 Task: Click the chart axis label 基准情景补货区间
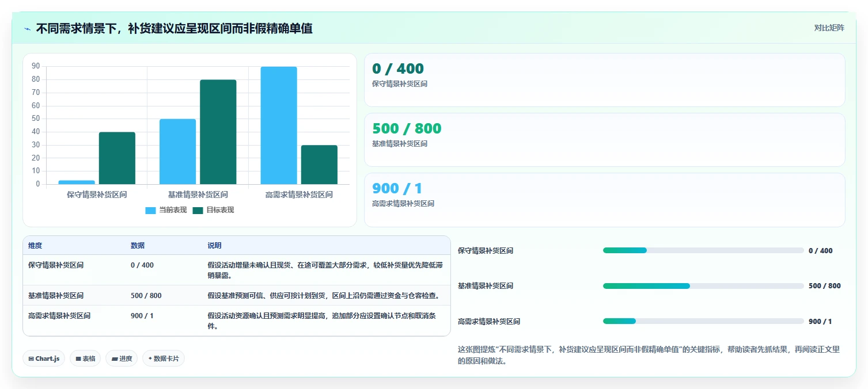pyautogui.click(x=198, y=194)
